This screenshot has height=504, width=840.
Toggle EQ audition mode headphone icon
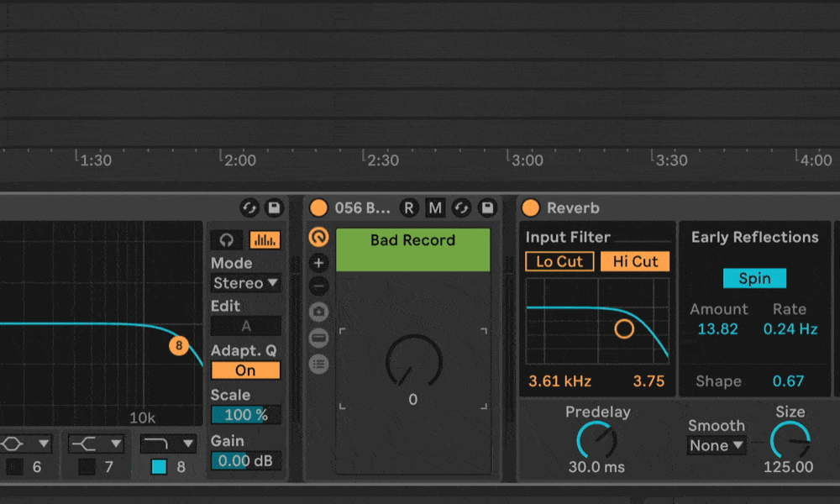tap(227, 239)
